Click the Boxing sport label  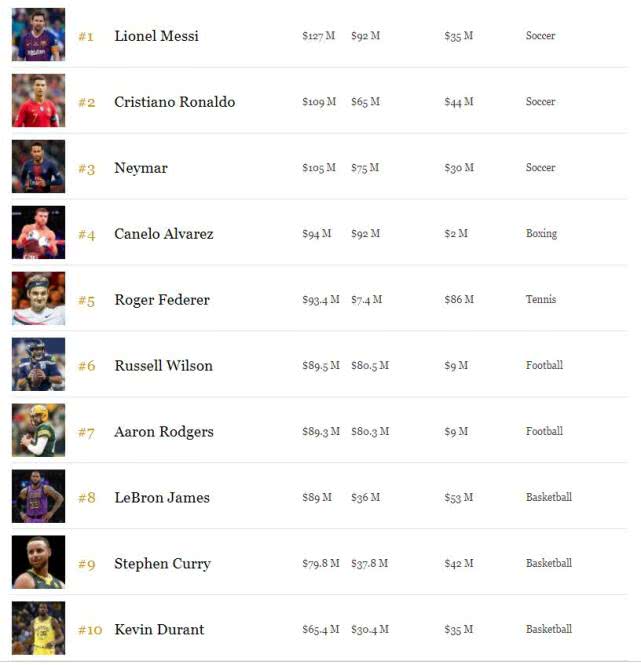(541, 234)
